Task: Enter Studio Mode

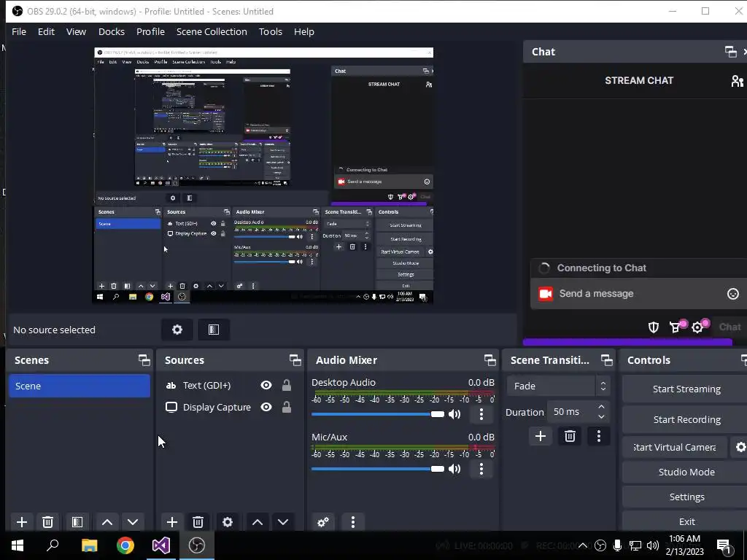Action: (686, 472)
